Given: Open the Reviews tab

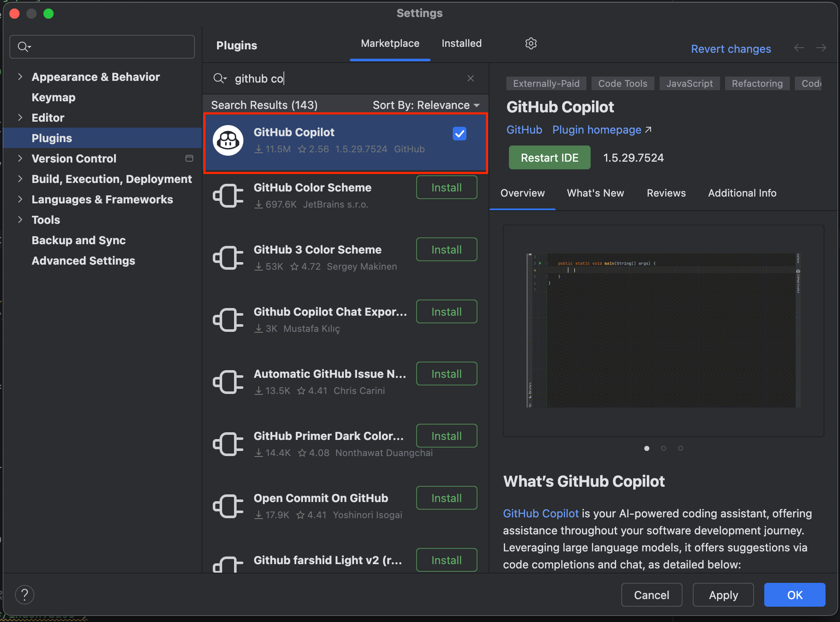Looking at the screenshot, I should (x=666, y=193).
